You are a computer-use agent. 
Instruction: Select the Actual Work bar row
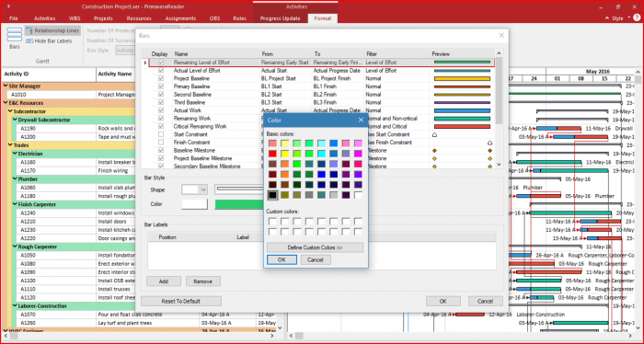(321, 110)
